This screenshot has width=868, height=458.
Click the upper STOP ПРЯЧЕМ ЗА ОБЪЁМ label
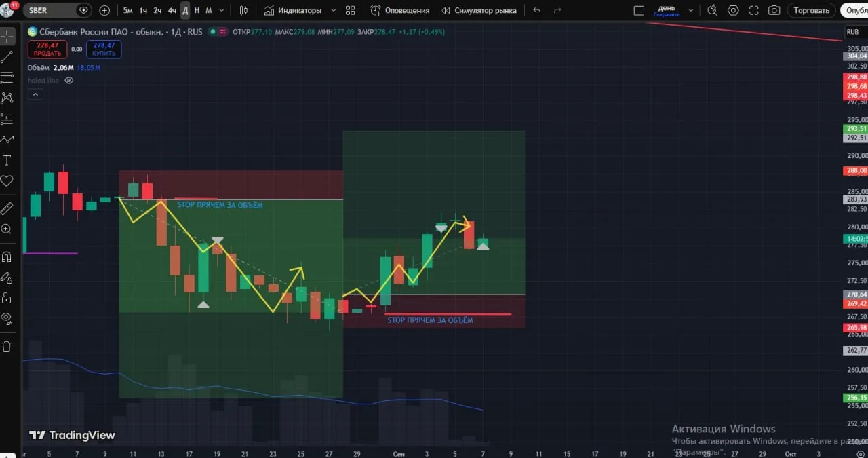point(220,205)
